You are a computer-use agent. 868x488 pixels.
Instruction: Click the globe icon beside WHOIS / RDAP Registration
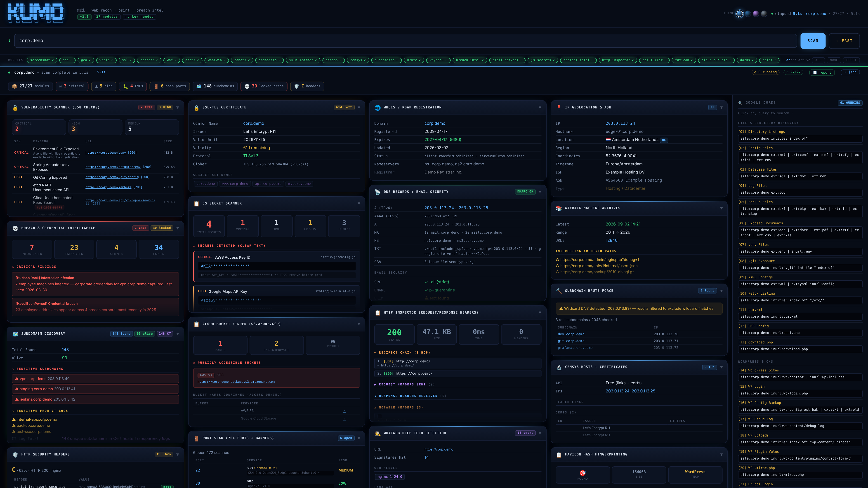click(378, 108)
